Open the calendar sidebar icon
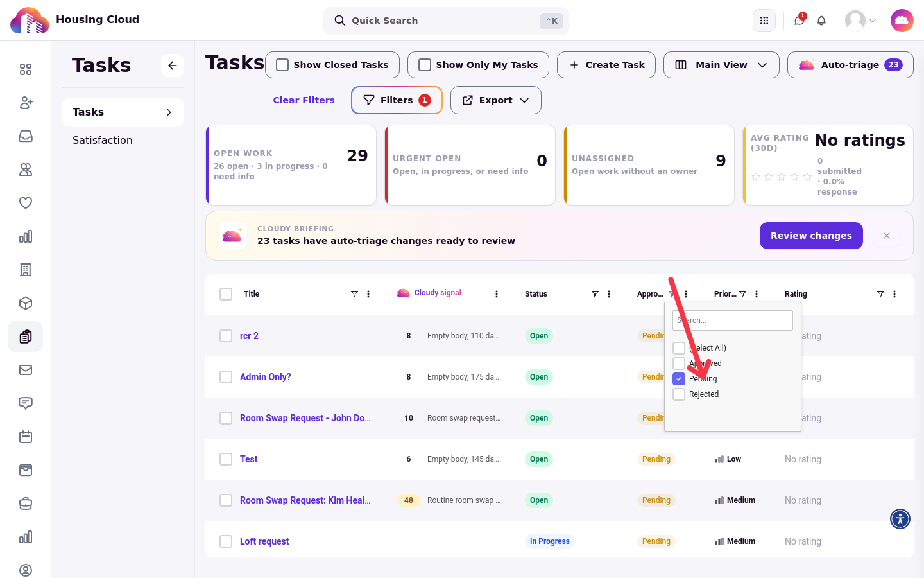 coord(26,437)
